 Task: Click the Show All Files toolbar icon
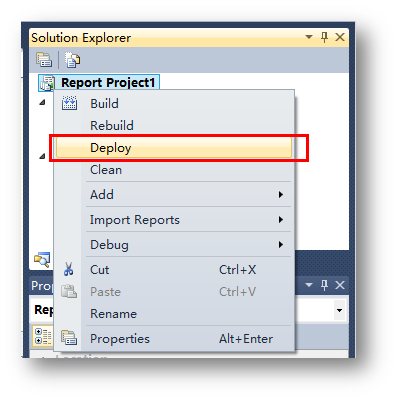point(72,60)
